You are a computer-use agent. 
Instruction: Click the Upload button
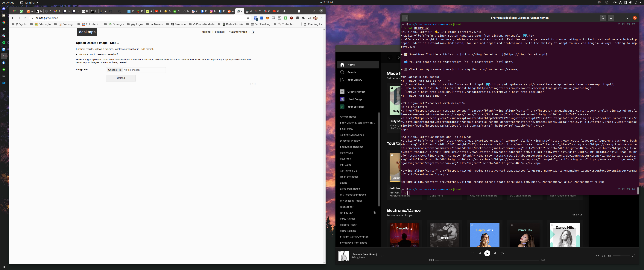coord(121,78)
